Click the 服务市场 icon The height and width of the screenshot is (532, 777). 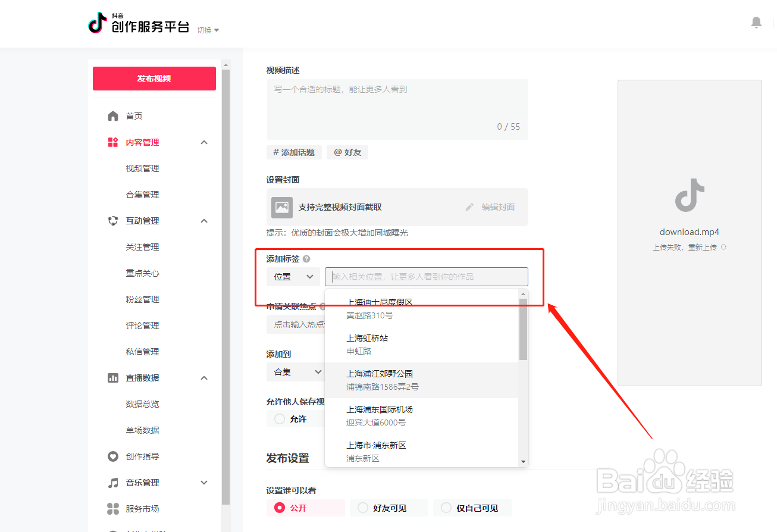(x=113, y=509)
